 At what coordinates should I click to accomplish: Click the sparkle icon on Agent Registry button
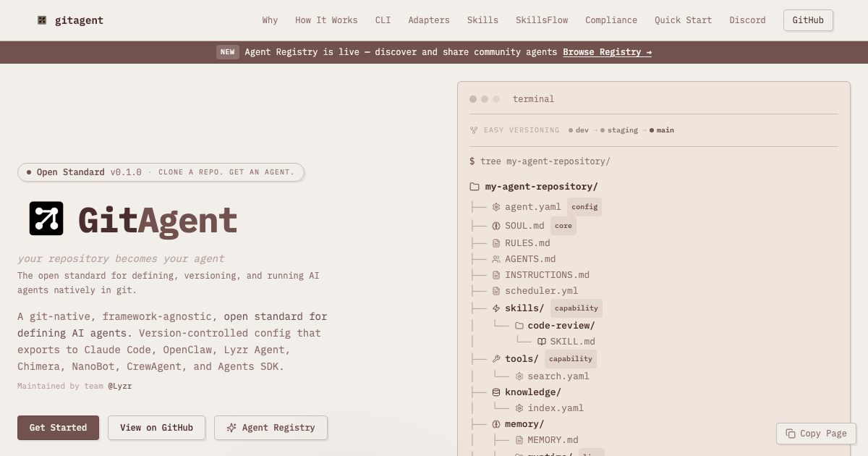point(231,428)
